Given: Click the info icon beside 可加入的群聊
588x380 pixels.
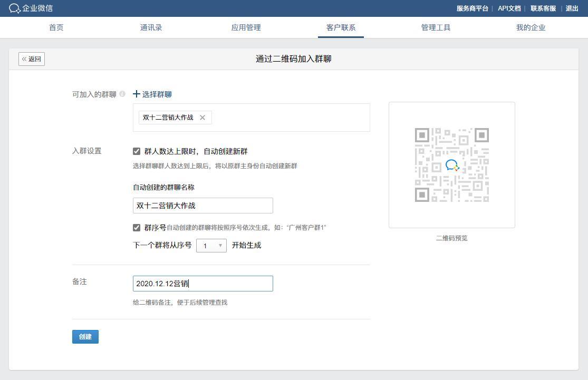Looking at the screenshot, I should [122, 94].
